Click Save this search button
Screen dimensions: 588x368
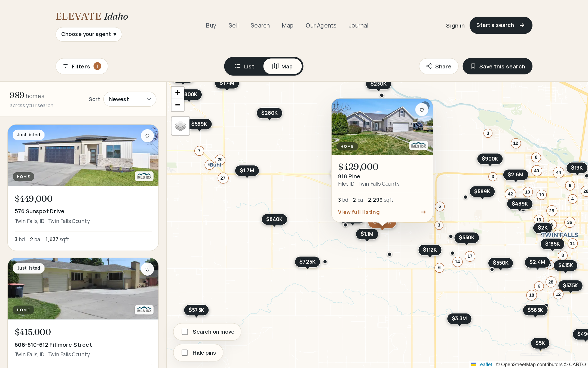click(497, 66)
